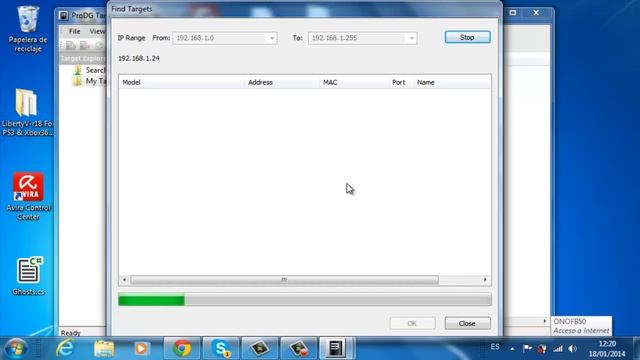Sort by the Address column header
This screenshot has height=360, width=640.
(282, 82)
